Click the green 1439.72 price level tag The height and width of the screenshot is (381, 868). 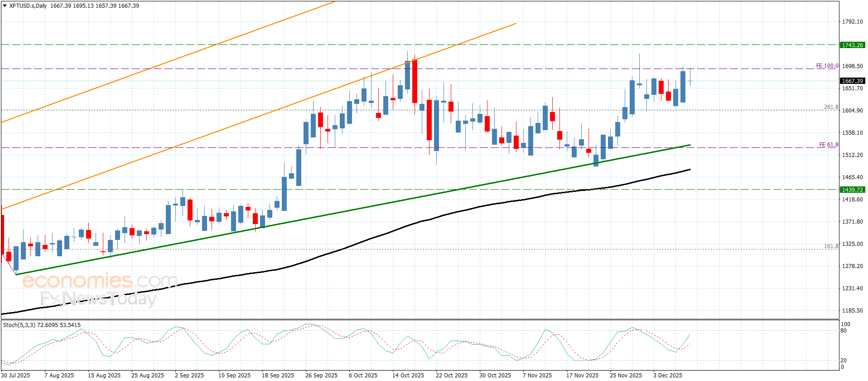(x=852, y=190)
